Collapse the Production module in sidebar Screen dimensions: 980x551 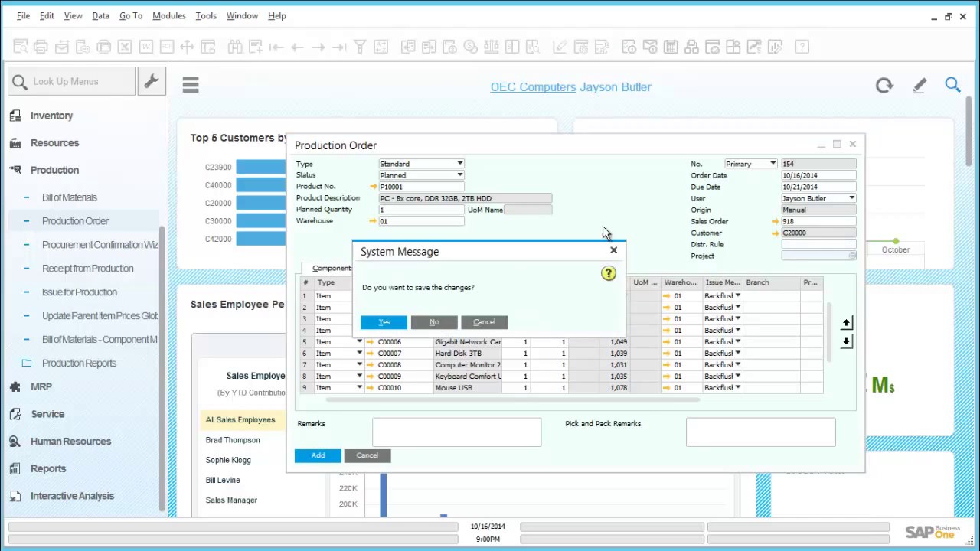coord(54,170)
